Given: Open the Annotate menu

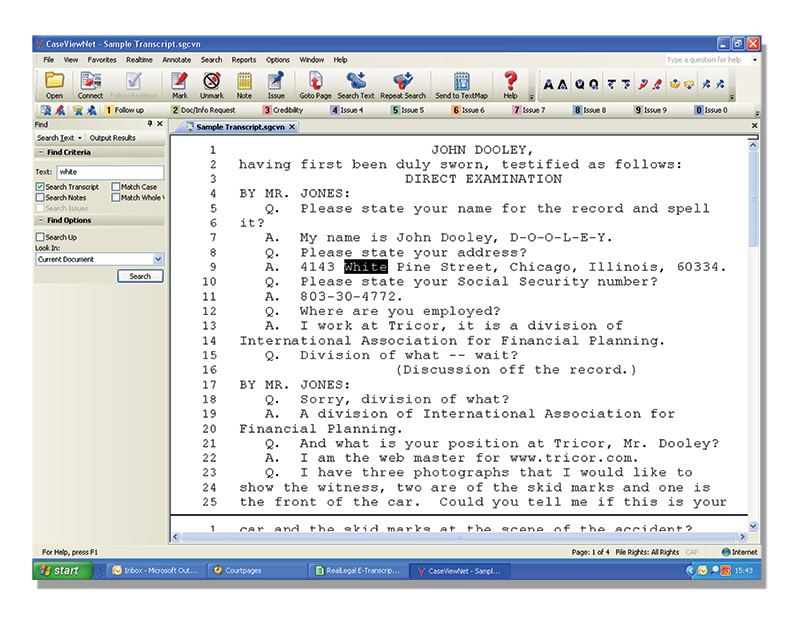Looking at the screenshot, I should (177, 60).
